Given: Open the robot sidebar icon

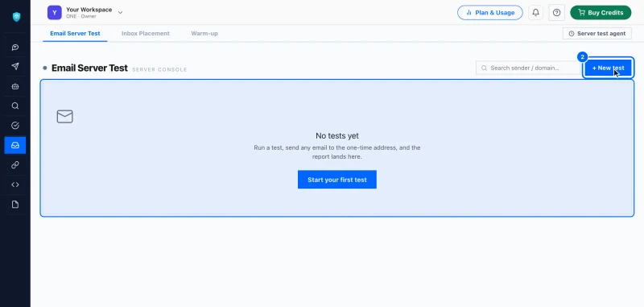Looking at the screenshot, I should [x=15, y=86].
